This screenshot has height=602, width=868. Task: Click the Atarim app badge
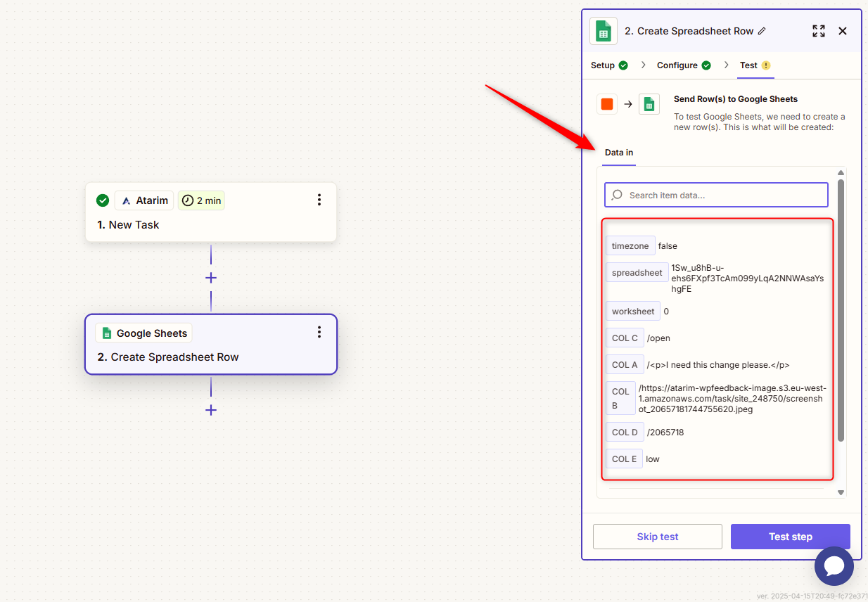pyautogui.click(x=144, y=200)
